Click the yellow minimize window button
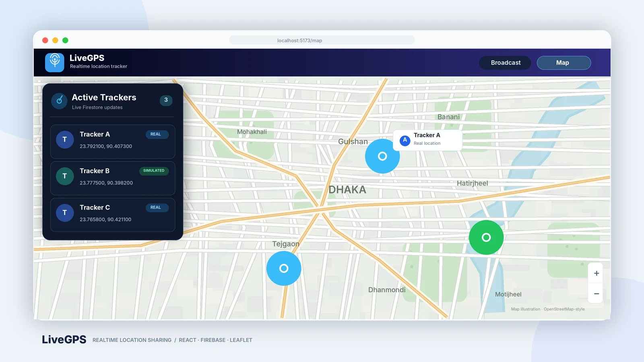This screenshot has height=362, width=644. click(55, 40)
